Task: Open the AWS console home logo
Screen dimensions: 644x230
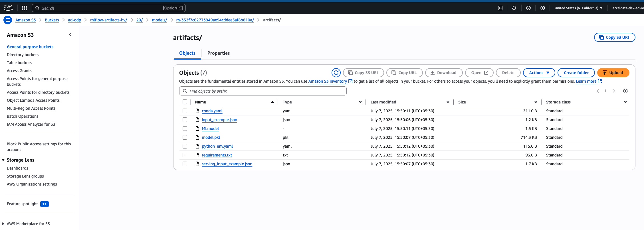Action: click(x=8, y=8)
